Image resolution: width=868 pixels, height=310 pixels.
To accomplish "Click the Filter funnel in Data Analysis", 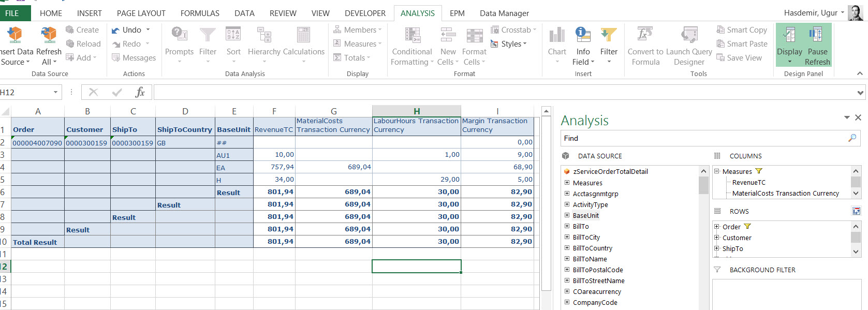I will coord(208,35).
